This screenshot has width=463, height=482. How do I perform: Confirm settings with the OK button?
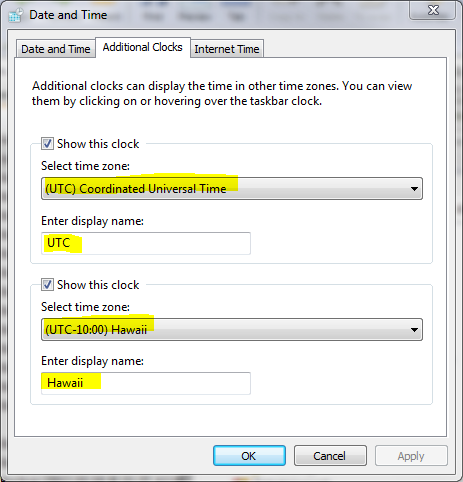(x=249, y=456)
